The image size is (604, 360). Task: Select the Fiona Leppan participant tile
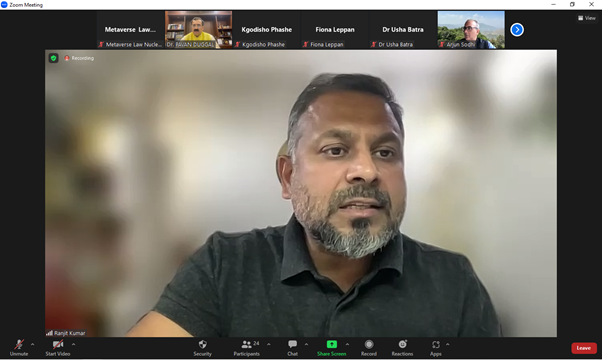[x=335, y=30]
